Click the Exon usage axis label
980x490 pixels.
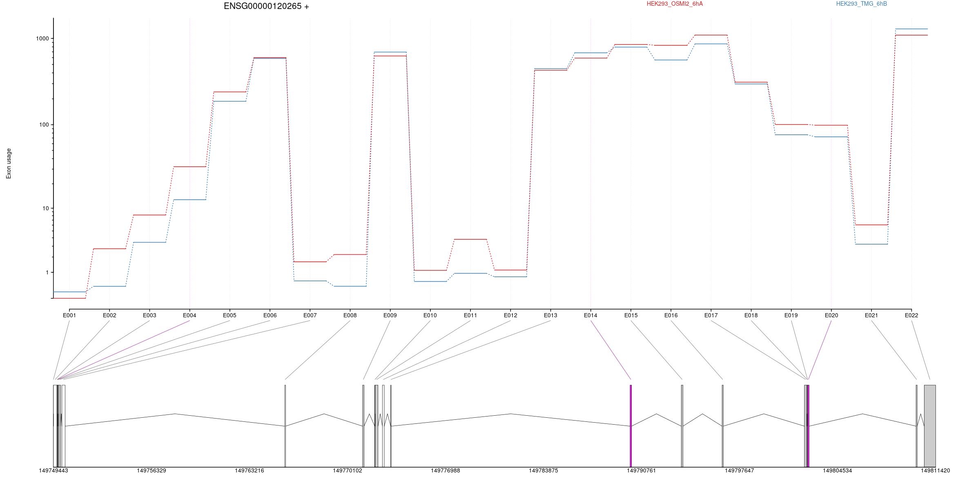click(x=9, y=163)
